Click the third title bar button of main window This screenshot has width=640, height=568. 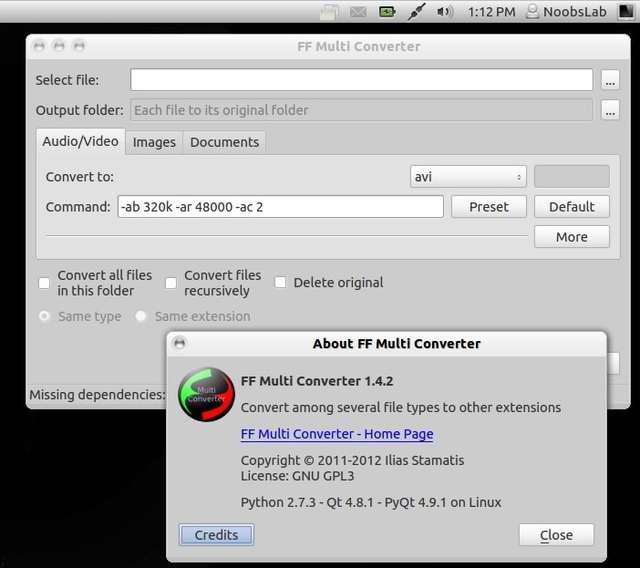click(x=79, y=46)
